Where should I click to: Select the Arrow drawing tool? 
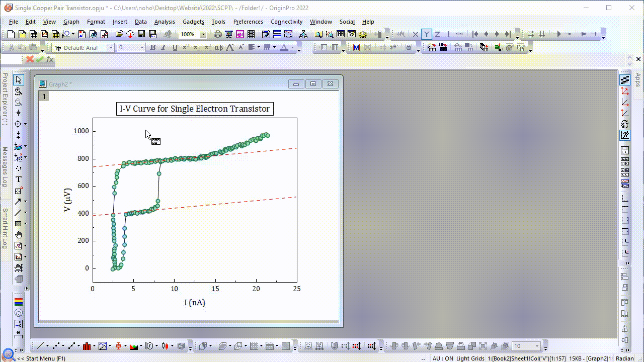(x=19, y=202)
